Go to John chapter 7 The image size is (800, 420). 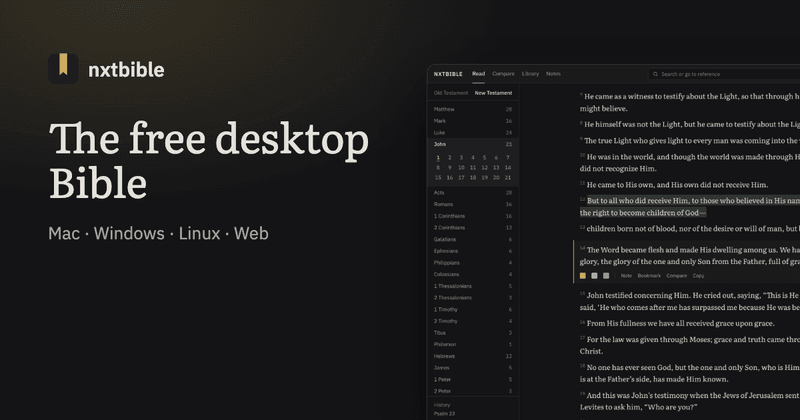coord(508,158)
